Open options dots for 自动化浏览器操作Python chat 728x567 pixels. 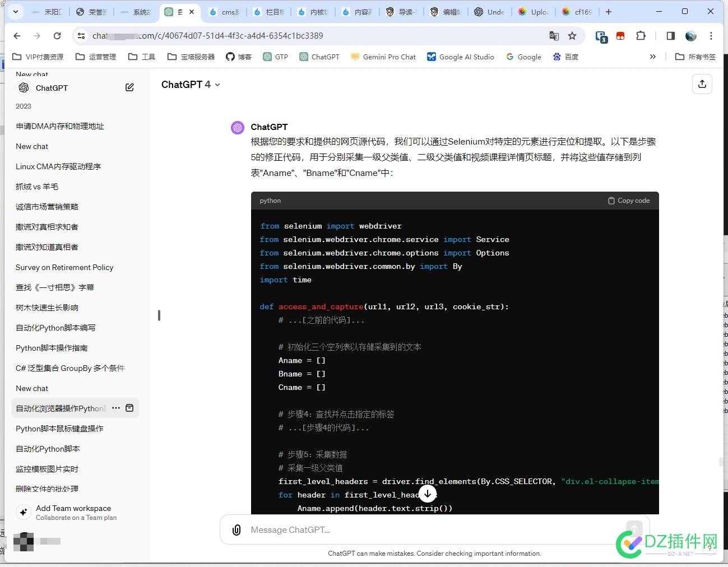(x=116, y=408)
